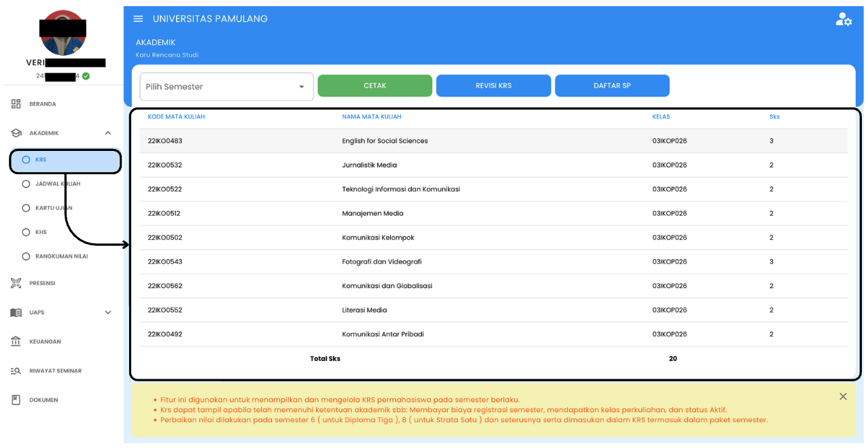Click the Beranda dashboard icon
This screenshot has width=868, height=448.
[16, 104]
